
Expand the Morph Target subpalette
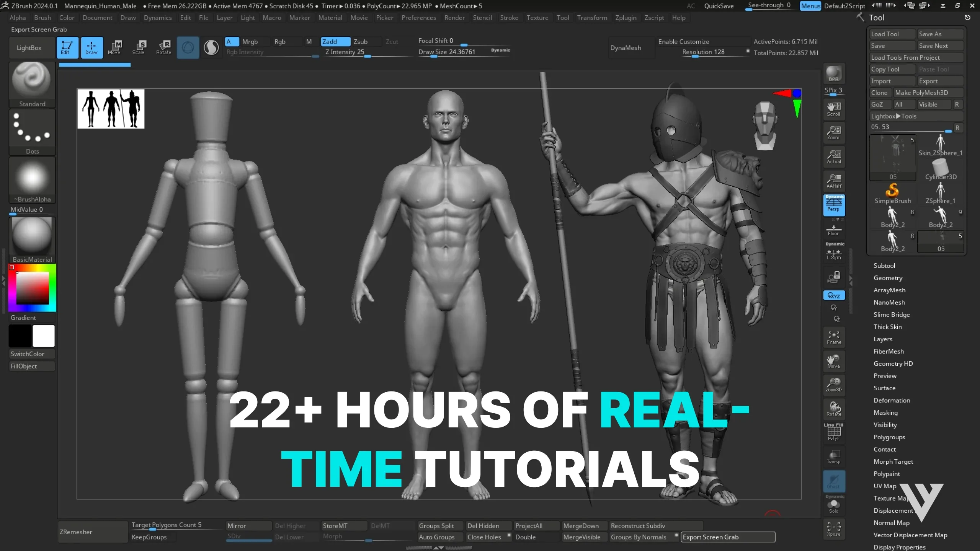[893, 461]
